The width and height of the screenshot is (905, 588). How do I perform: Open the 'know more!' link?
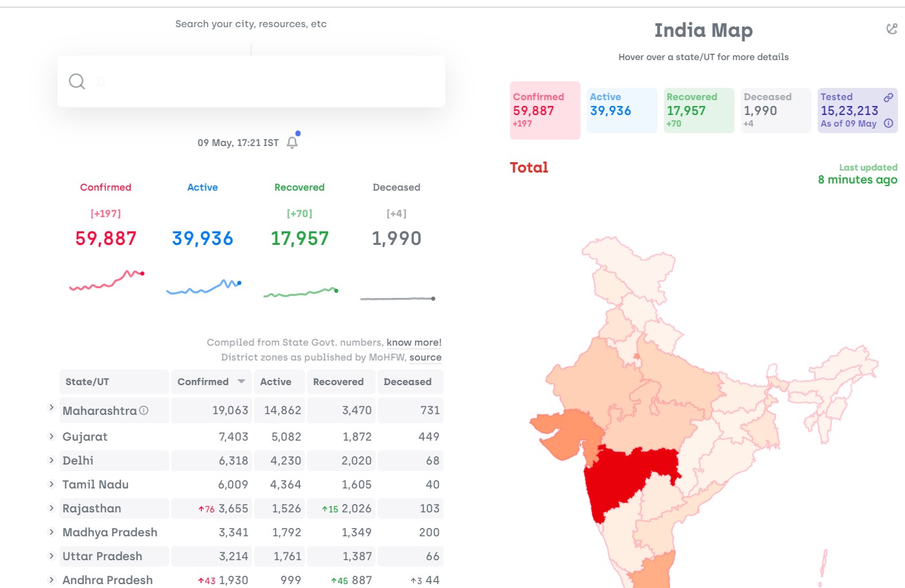[x=414, y=342]
